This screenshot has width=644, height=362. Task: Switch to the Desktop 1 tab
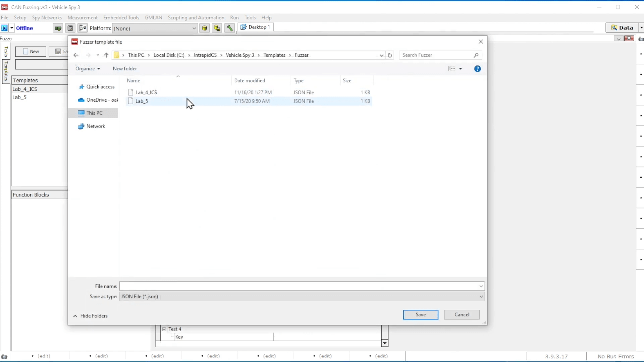(256, 27)
